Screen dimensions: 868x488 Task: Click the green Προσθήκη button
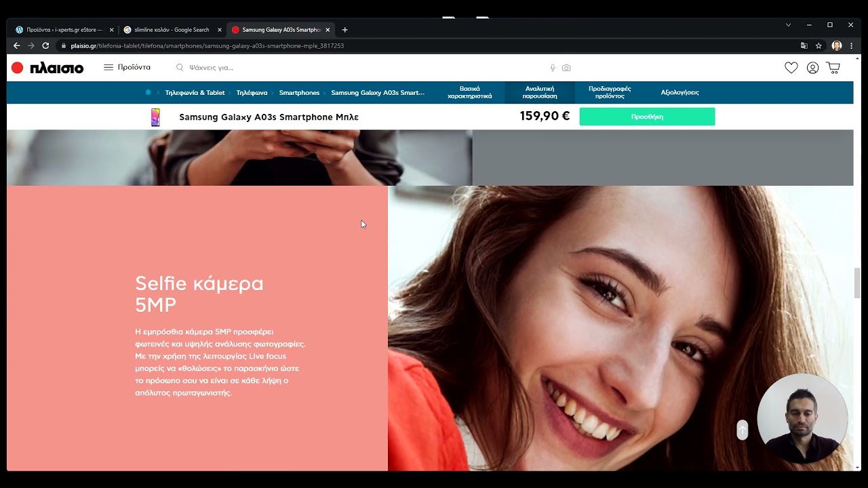click(x=647, y=117)
